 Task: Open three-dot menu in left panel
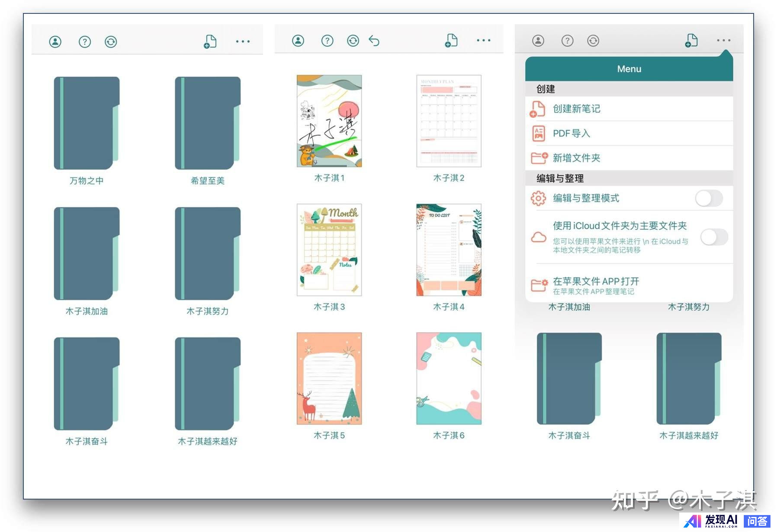coord(243,42)
